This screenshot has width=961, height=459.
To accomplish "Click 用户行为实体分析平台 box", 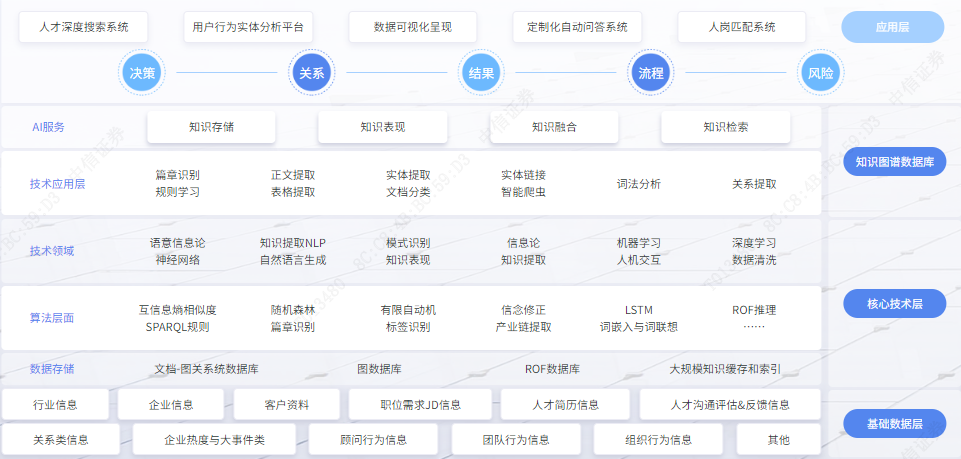I will tap(248, 27).
